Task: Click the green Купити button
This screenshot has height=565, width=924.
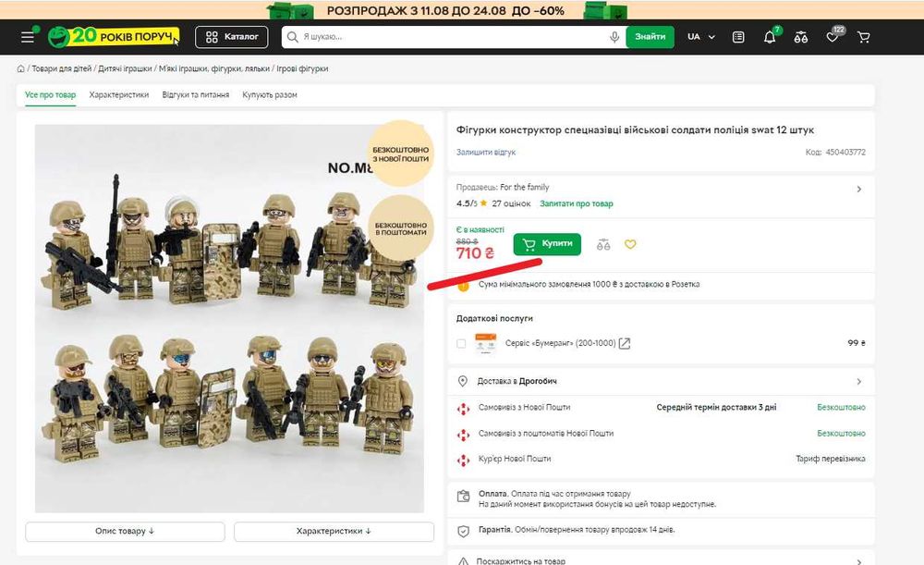Action: coord(547,243)
